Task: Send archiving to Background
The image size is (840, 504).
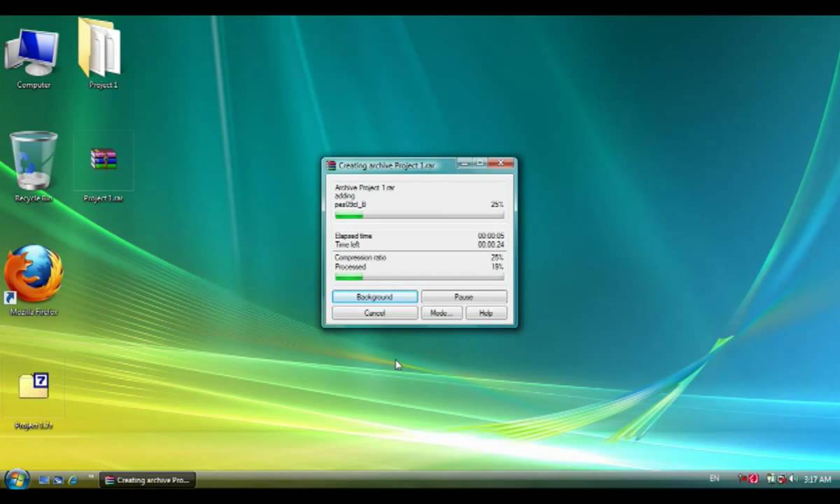Action: (x=374, y=297)
